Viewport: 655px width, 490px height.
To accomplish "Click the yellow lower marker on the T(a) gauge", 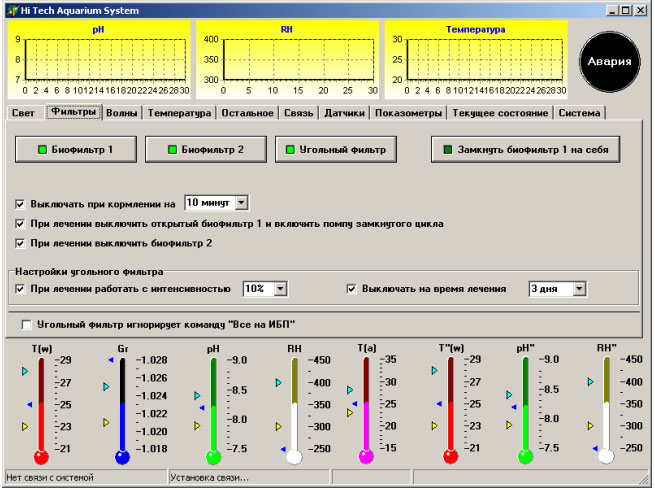I will tap(350, 412).
